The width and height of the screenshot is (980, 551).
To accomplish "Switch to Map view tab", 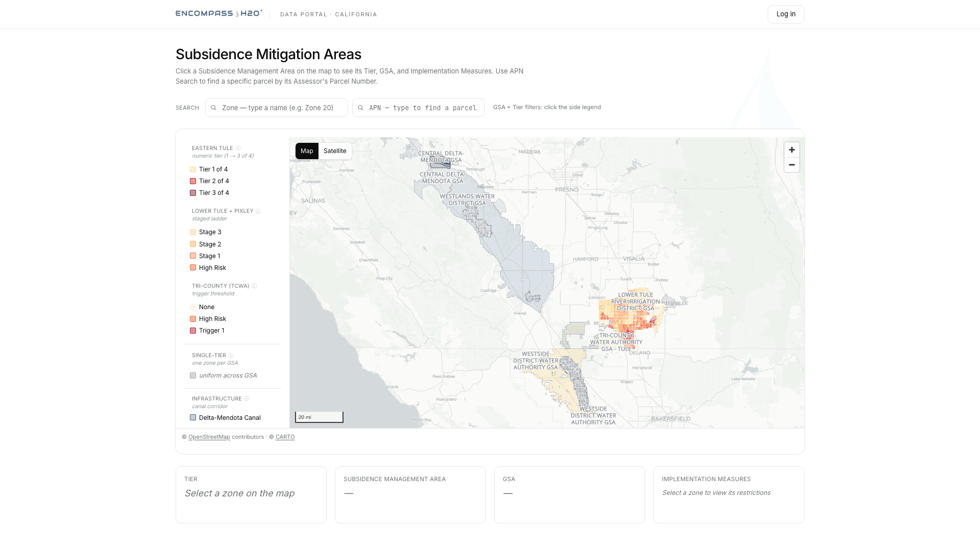I will [307, 151].
